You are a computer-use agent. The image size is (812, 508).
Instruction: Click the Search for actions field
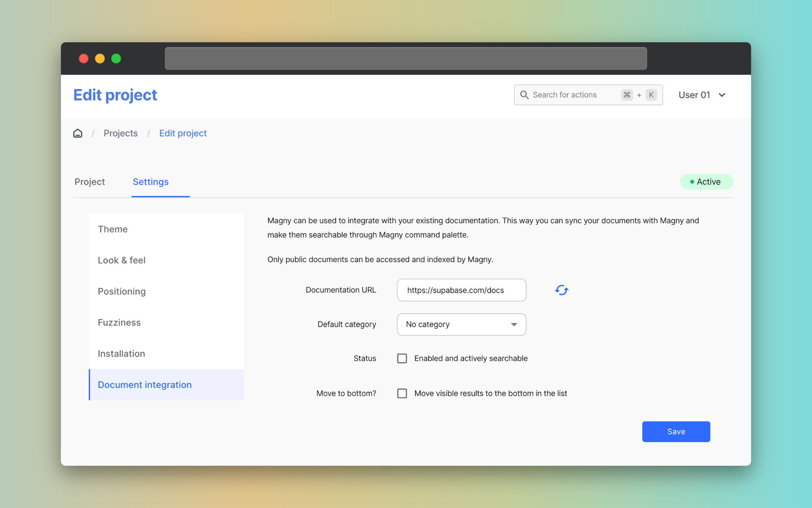point(588,95)
